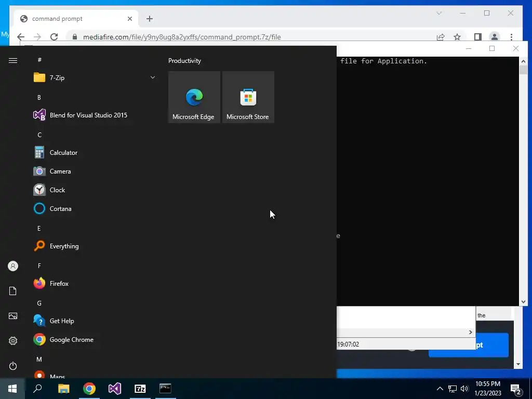Click the G letter group header

39,303
